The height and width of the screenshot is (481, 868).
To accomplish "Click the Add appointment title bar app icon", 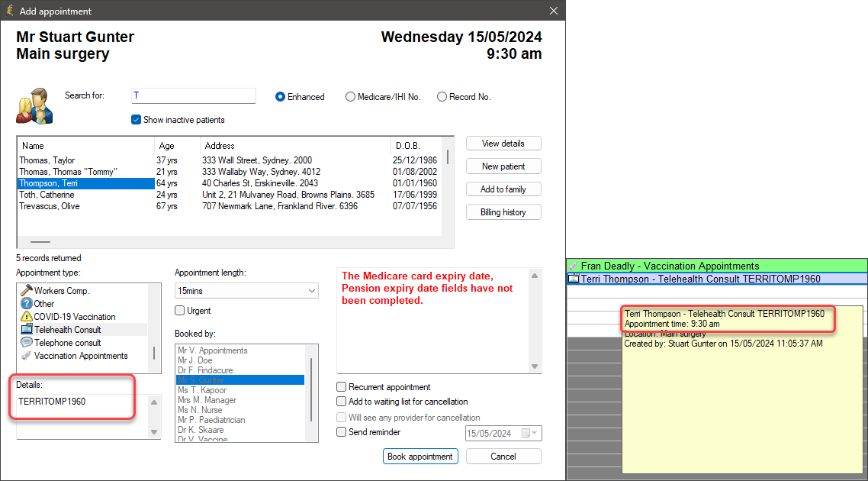I will 9,11.
